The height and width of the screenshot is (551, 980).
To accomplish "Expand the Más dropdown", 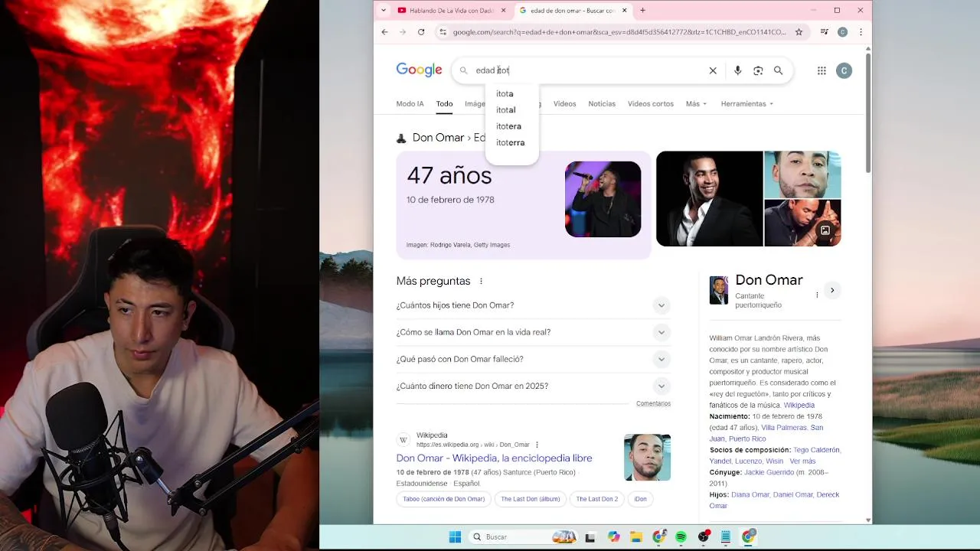I will (696, 103).
